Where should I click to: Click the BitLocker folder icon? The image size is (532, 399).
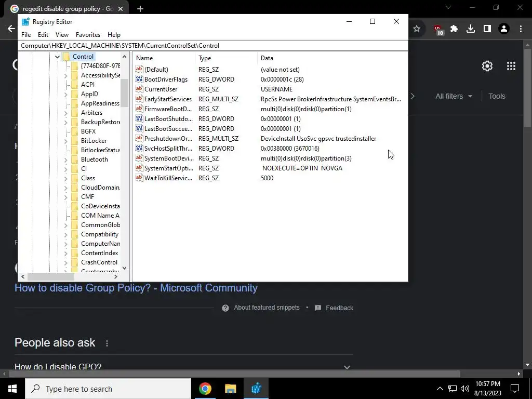click(x=75, y=140)
